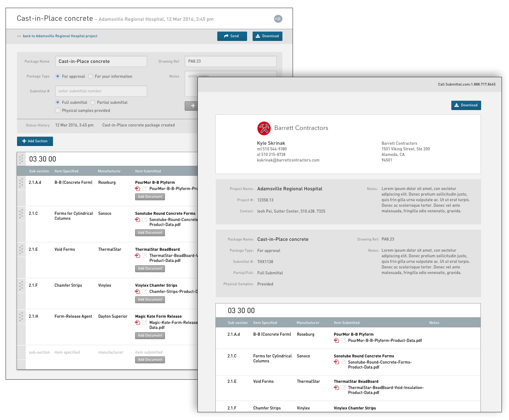Screen dimensions: 509x420
Task: Open the PDF icon for Sonotube-Round-Concrete in editor
Action: coord(138,219)
